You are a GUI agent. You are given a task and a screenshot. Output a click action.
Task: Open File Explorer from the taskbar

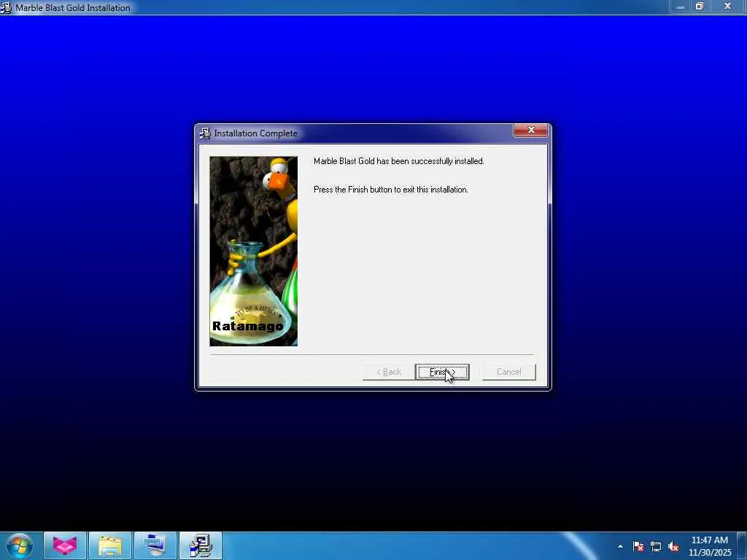pos(110,545)
